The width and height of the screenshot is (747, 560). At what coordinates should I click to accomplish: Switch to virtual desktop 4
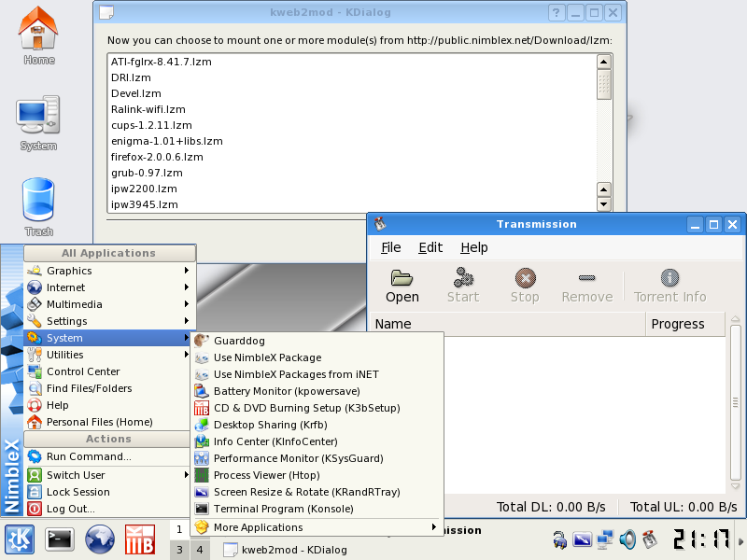pos(200,550)
